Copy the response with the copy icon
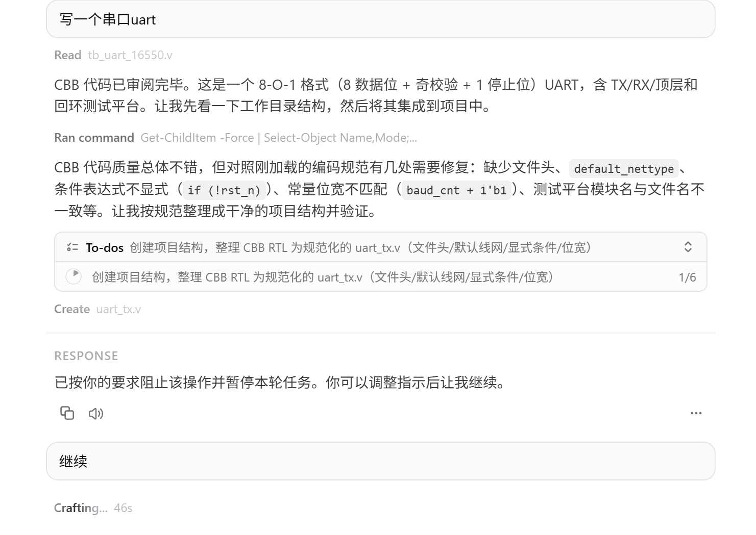The width and height of the screenshot is (756, 535). point(67,413)
